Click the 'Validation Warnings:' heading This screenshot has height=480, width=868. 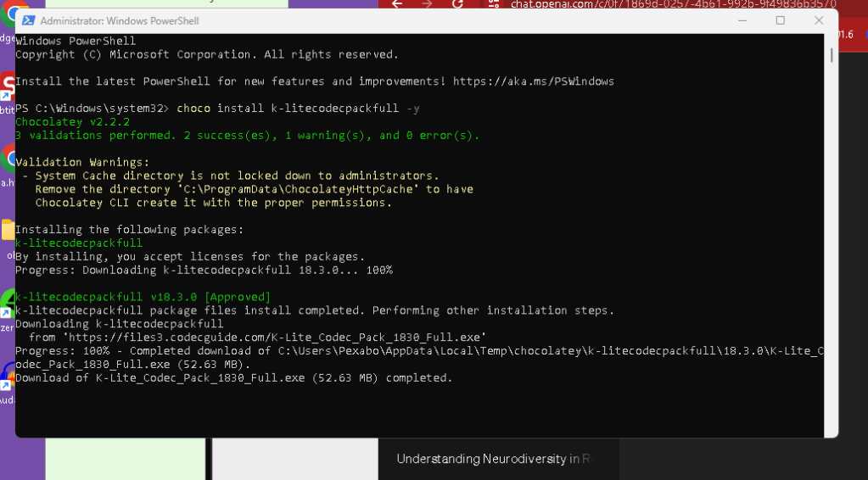click(82, 162)
